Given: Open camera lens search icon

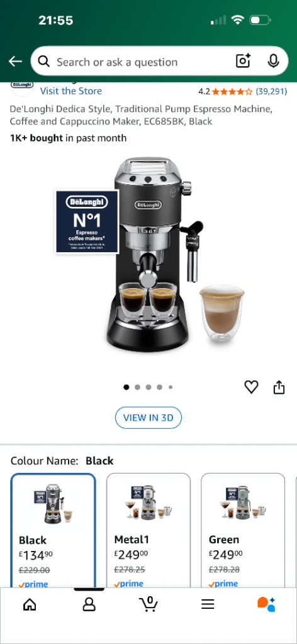Looking at the screenshot, I should tap(243, 62).
